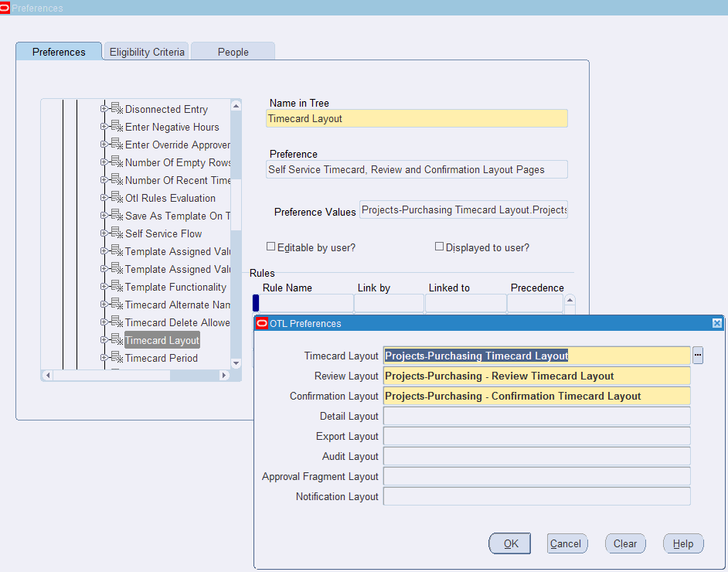Viewport: 728px width, 572px height.
Task: Expand the Timecard Layout tree node
Action: (x=104, y=340)
